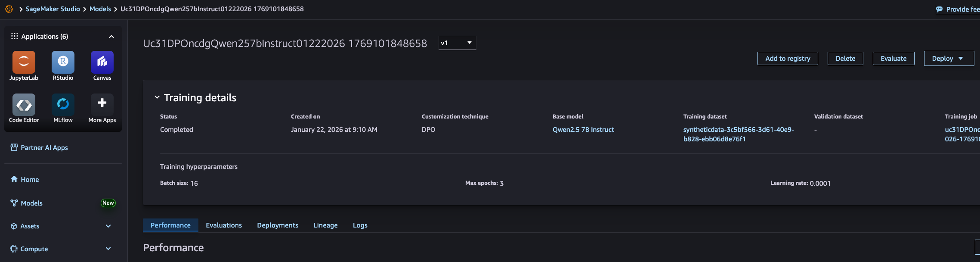Go to SageMaker Studio breadcrumb
Screen dimensions: 980x262
[53, 9]
